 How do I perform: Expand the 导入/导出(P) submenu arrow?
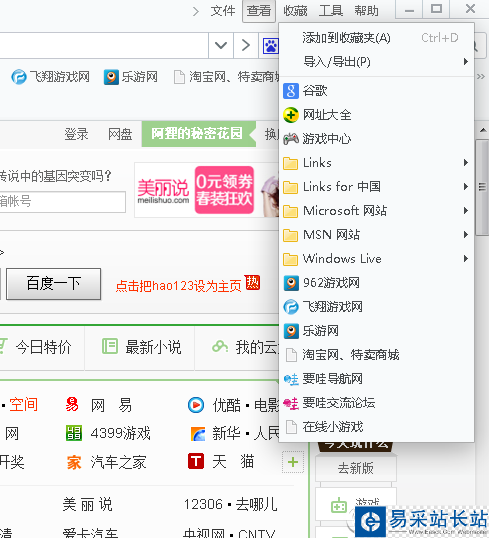(x=466, y=62)
